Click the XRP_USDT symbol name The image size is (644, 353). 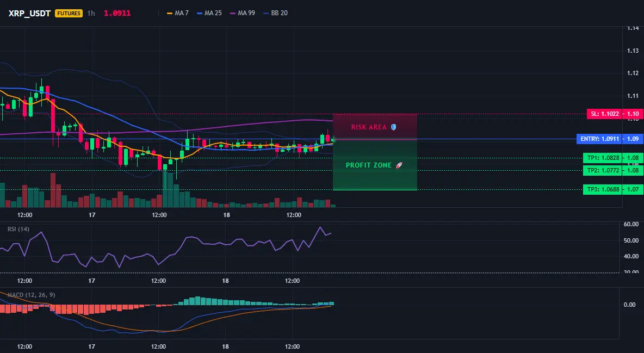click(x=29, y=13)
